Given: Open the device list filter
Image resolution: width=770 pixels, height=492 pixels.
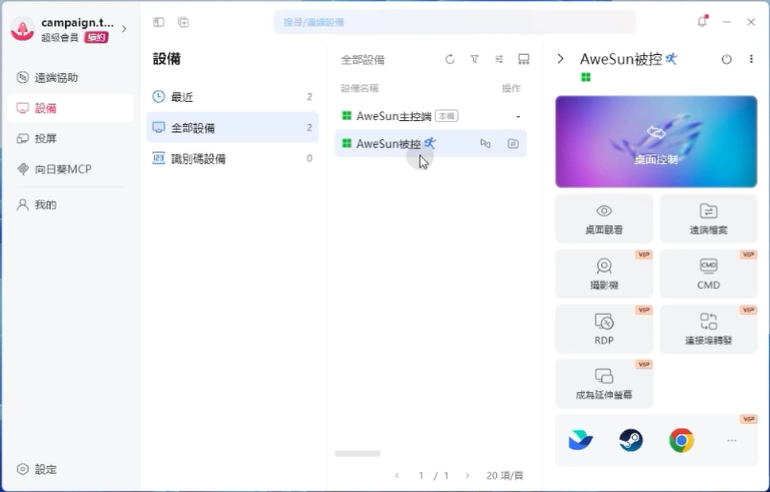Looking at the screenshot, I should [474, 59].
